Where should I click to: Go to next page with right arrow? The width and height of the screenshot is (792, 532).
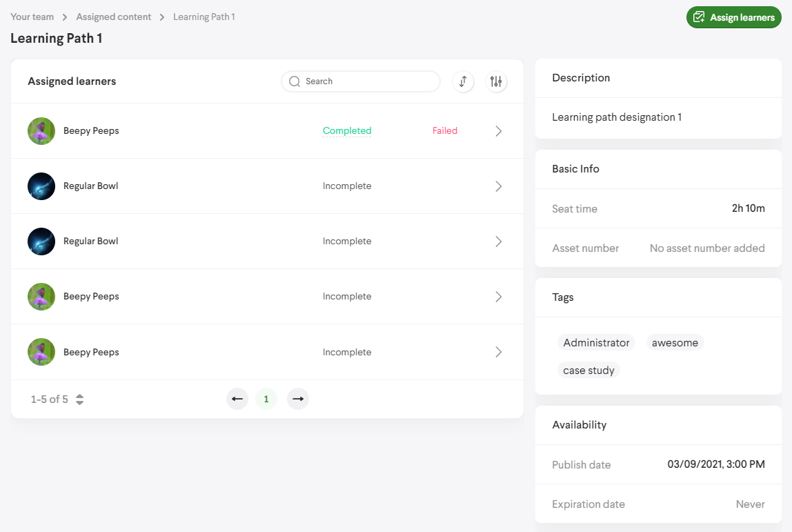coord(298,399)
